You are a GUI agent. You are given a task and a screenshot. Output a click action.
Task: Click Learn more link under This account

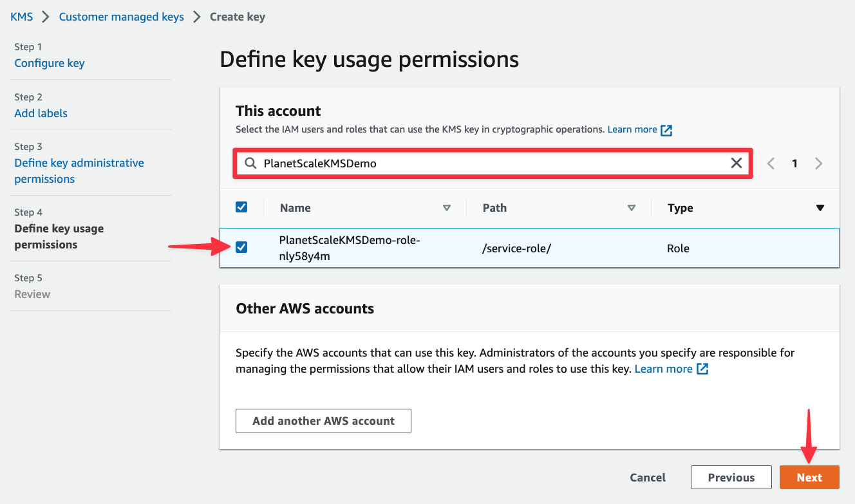click(x=632, y=129)
